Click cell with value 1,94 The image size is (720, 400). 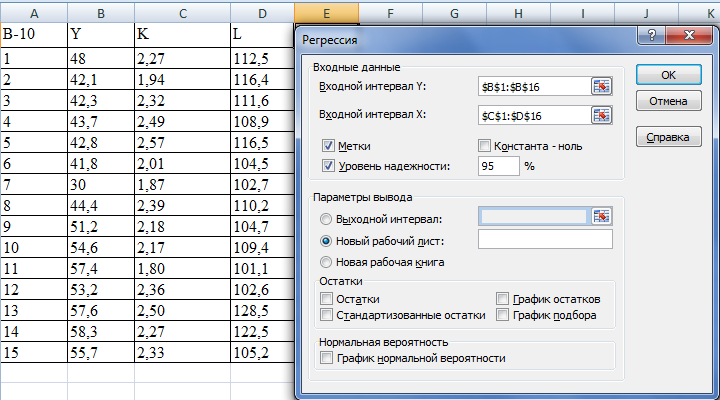(x=183, y=79)
